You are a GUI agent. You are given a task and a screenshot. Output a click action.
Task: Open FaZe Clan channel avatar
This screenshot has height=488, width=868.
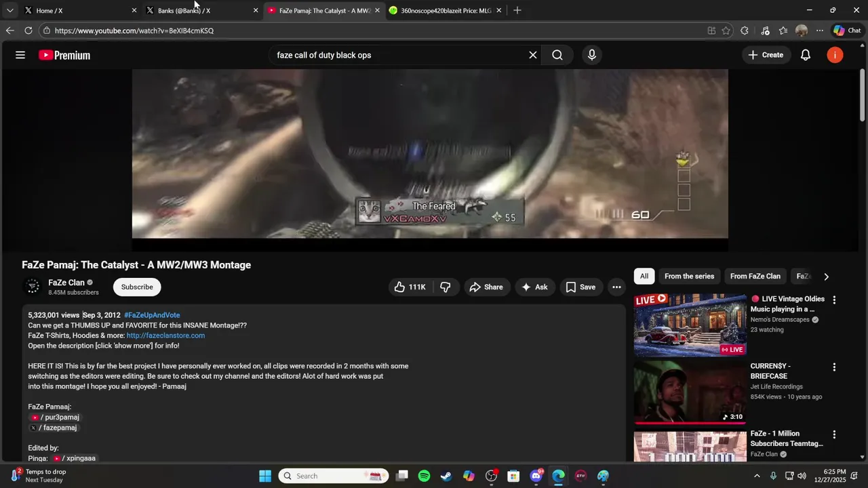[32, 287]
